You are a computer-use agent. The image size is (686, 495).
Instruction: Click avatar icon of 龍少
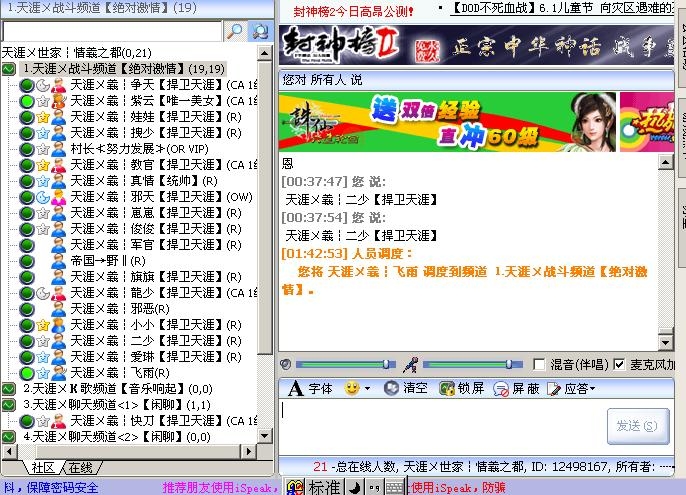[x=59, y=293]
